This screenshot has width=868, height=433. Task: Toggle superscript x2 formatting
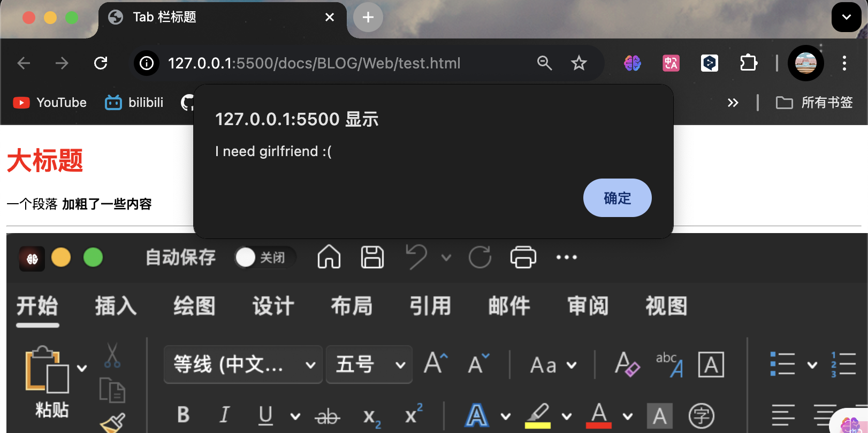click(414, 413)
